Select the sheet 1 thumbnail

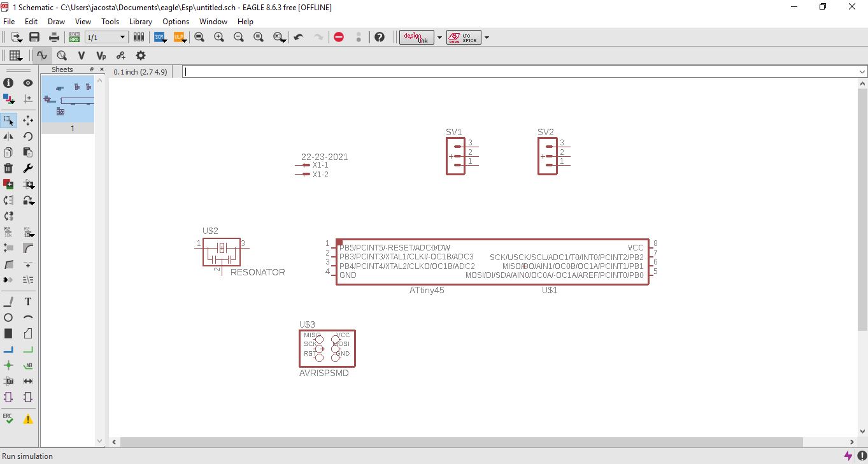(68, 99)
